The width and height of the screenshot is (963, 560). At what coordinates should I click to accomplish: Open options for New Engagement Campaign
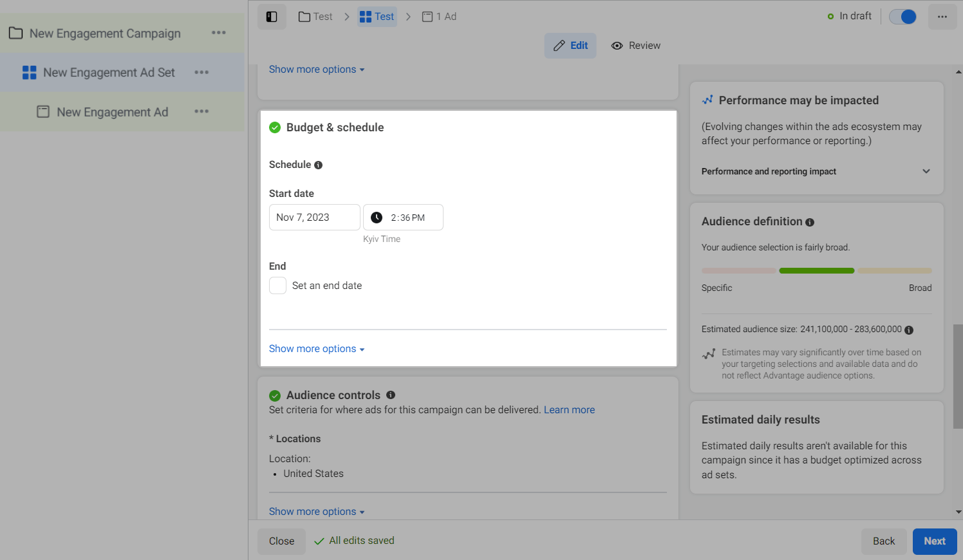[219, 33]
